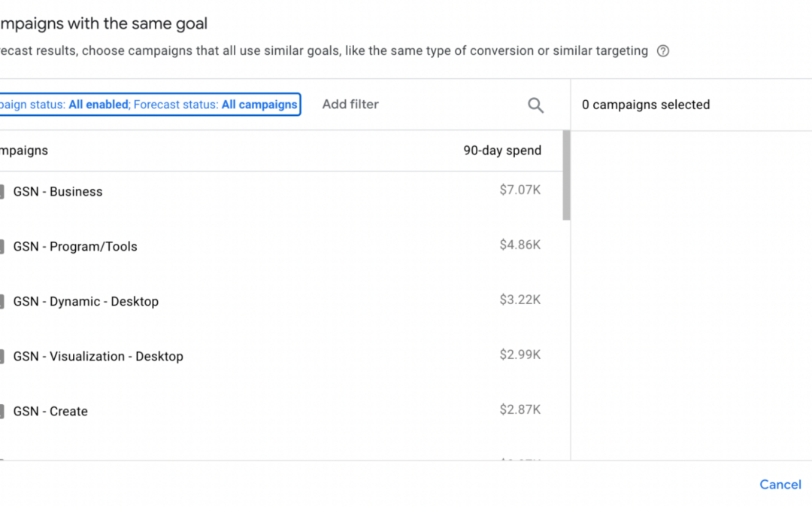Click the Cancel button
The height and width of the screenshot is (508, 812).
click(780, 485)
